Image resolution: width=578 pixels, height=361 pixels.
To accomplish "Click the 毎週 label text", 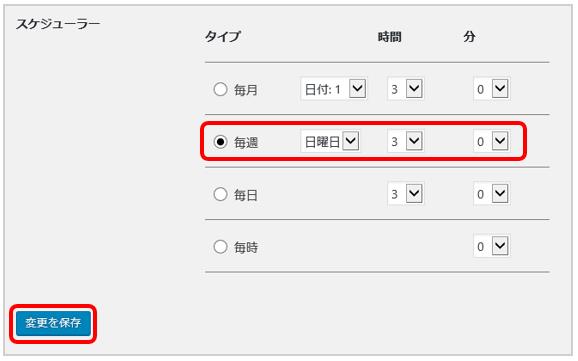I will (x=246, y=142).
